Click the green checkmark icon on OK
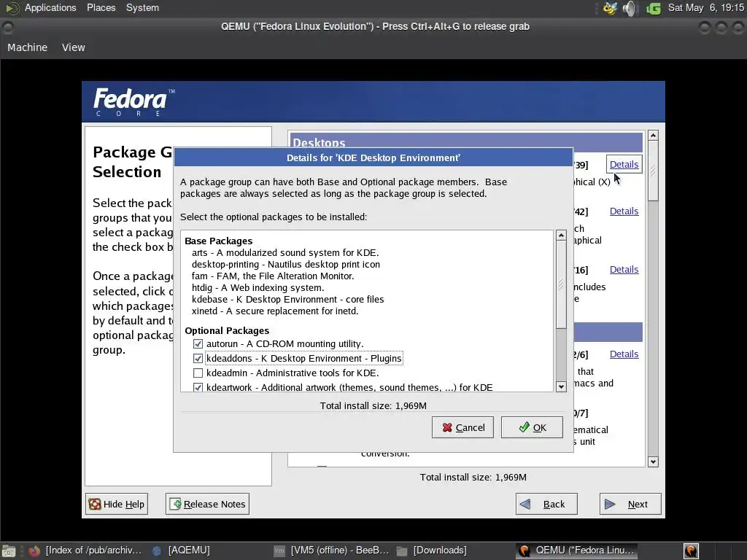 tap(524, 427)
